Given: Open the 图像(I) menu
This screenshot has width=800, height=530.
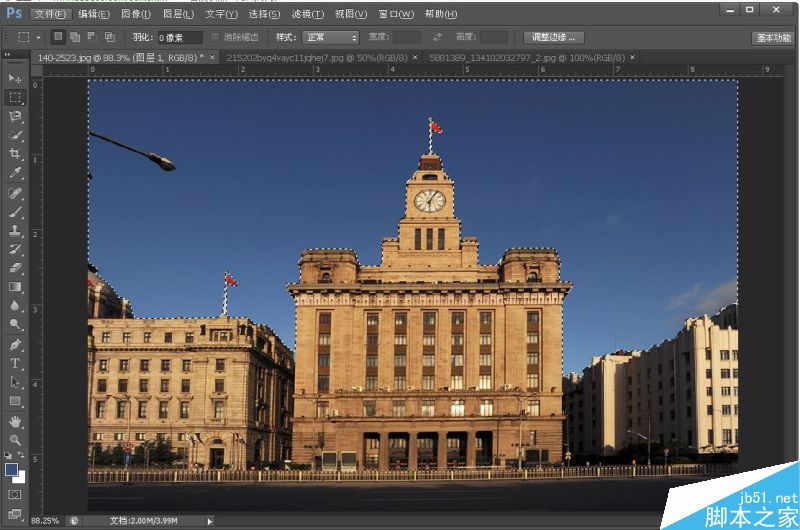Looking at the screenshot, I should coord(136,14).
